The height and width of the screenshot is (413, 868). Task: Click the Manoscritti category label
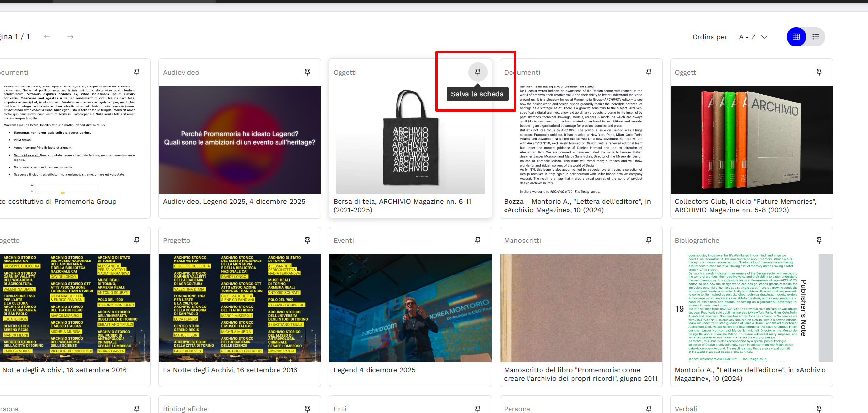click(x=522, y=240)
